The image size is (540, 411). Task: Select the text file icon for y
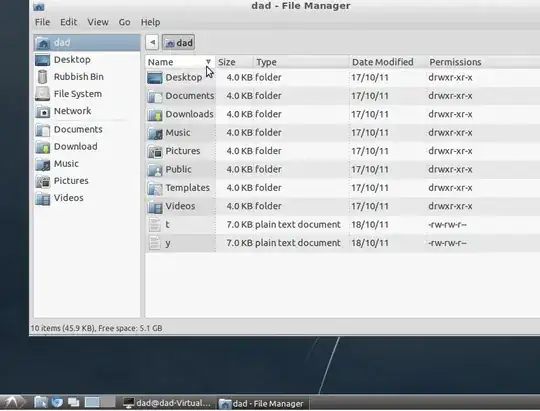tap(155, 243)
